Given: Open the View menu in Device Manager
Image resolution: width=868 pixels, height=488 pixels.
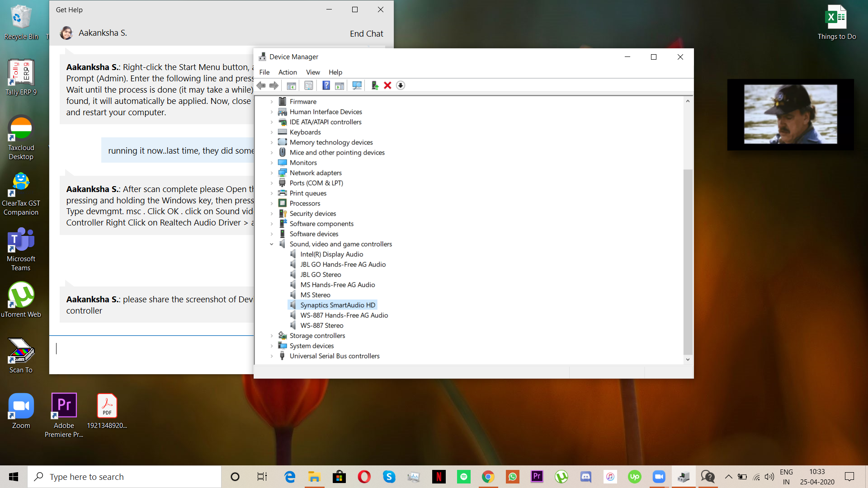Looking at the screenshot, I should (x=313, y=72).
